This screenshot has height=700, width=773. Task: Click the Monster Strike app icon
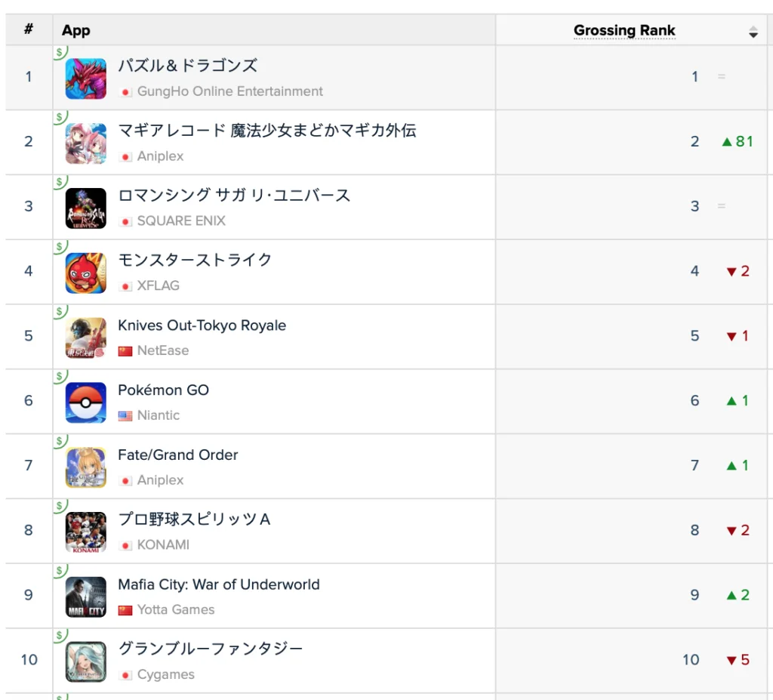coord(85,271)
